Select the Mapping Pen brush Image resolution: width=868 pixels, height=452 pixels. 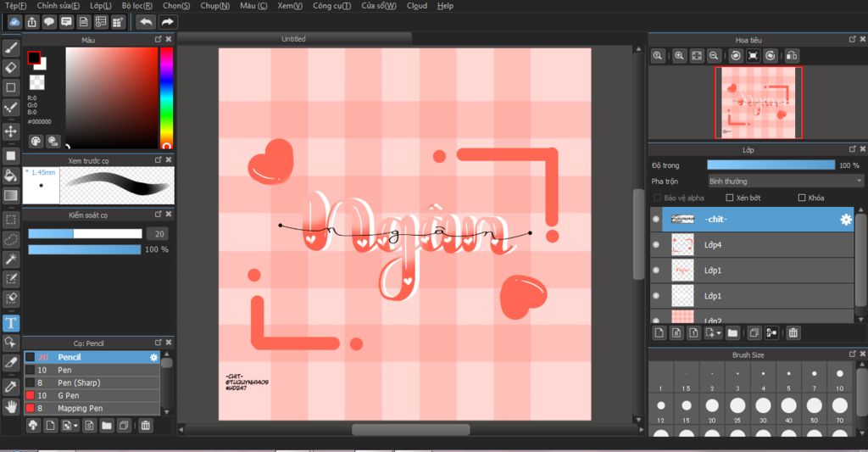tap(92, 408)
